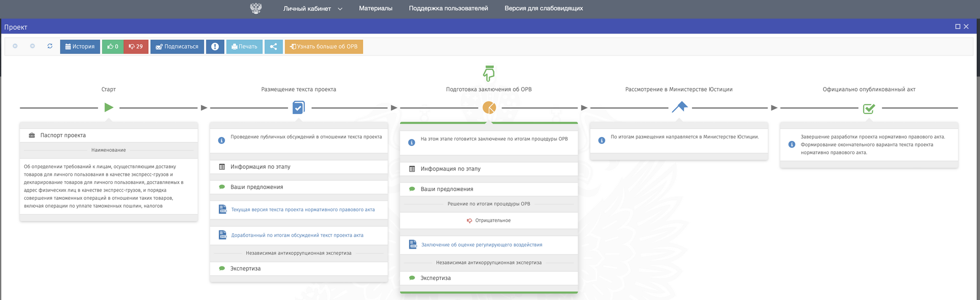Expand Ваши предложения under Подготовка заключения об ОРВ
This screenshot has height=300, width=980.
[x=446, y=189]
